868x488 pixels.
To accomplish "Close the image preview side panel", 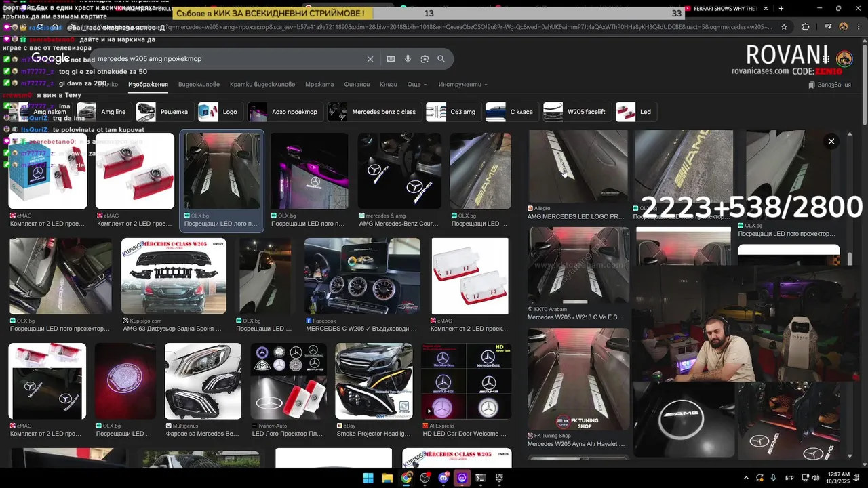I will 831,141.
